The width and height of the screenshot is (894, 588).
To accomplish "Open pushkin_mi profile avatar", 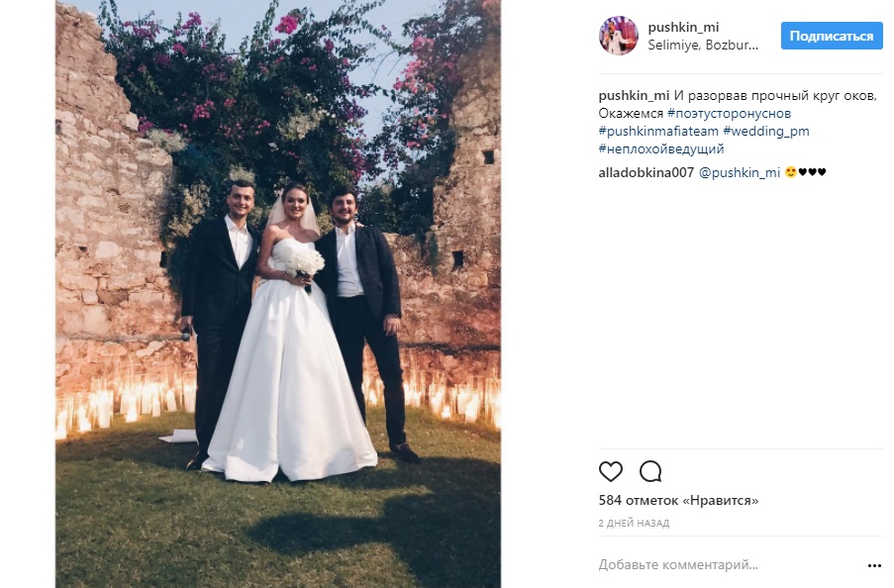I will coord(619,36).
